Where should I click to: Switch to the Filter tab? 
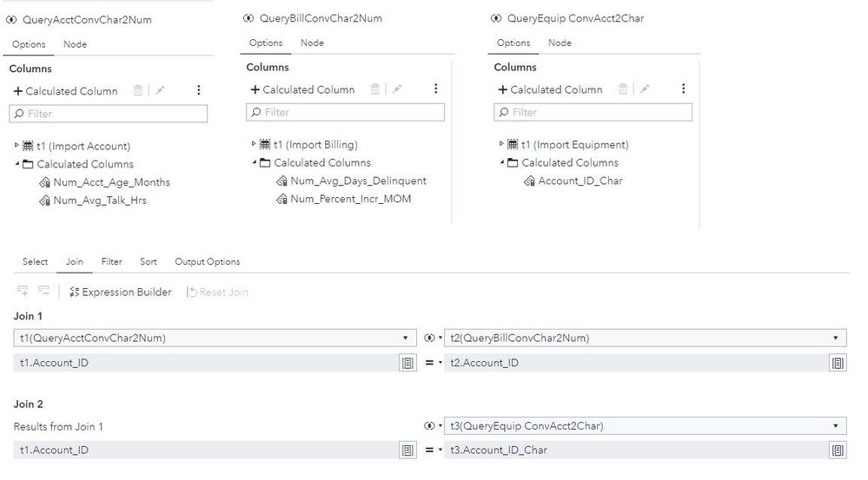point(111,261)
